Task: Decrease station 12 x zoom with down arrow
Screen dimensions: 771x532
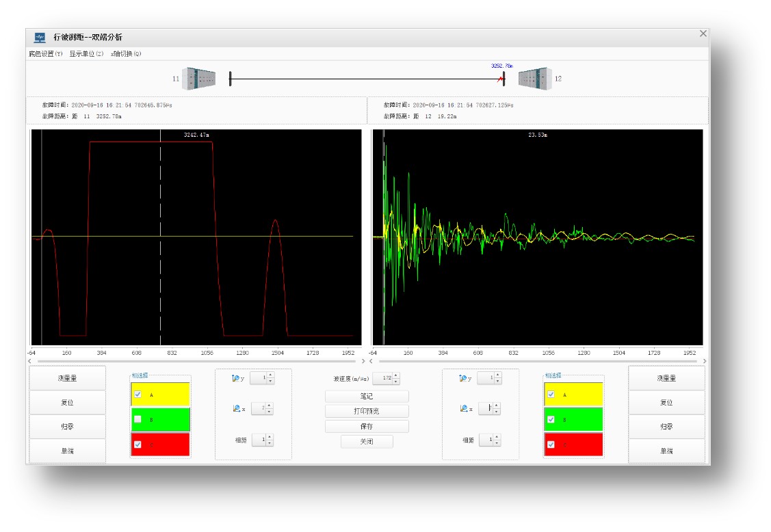Action: pos(497,412)
